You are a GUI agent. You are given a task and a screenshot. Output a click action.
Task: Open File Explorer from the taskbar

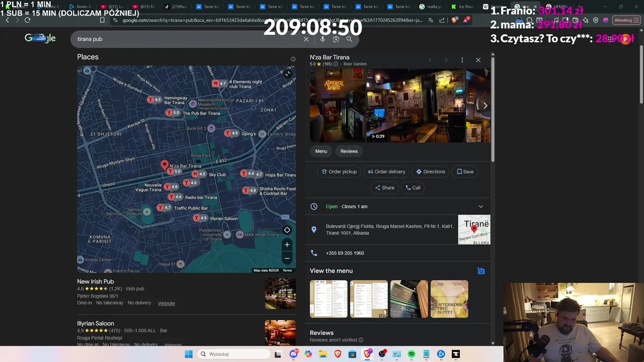click(x=323, y=354)
